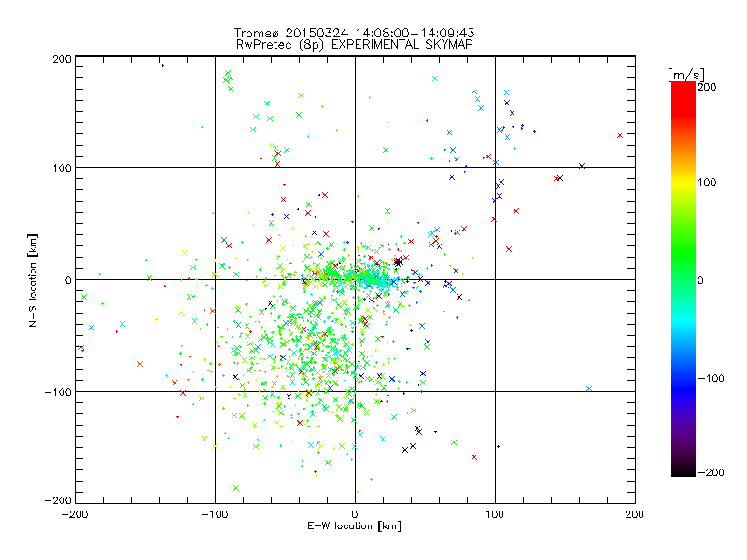Image resolution: width=747 pixels, height=560 pixels.
Task: Click the '[m/s]' colorbar unit label
Action: [x=685, y=75]
